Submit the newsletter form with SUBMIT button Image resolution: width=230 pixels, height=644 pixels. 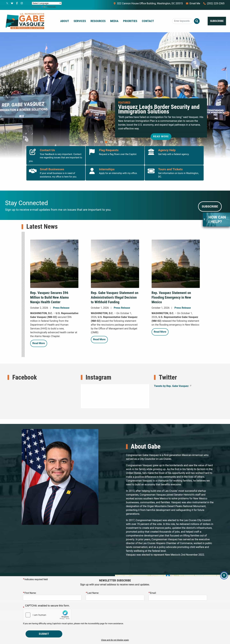(x=44, y=634)
